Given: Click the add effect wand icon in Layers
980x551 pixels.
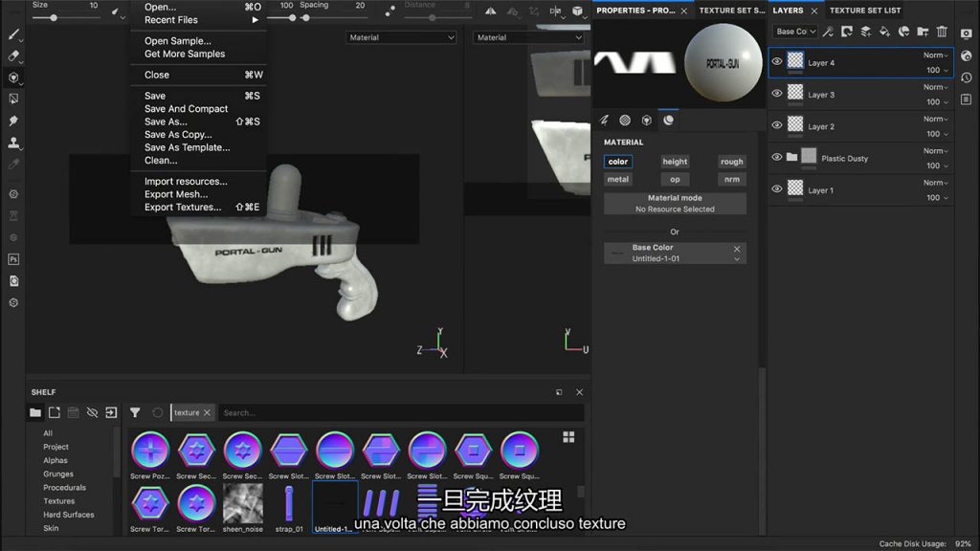Looking at the screenshot, I should (828, 32).
